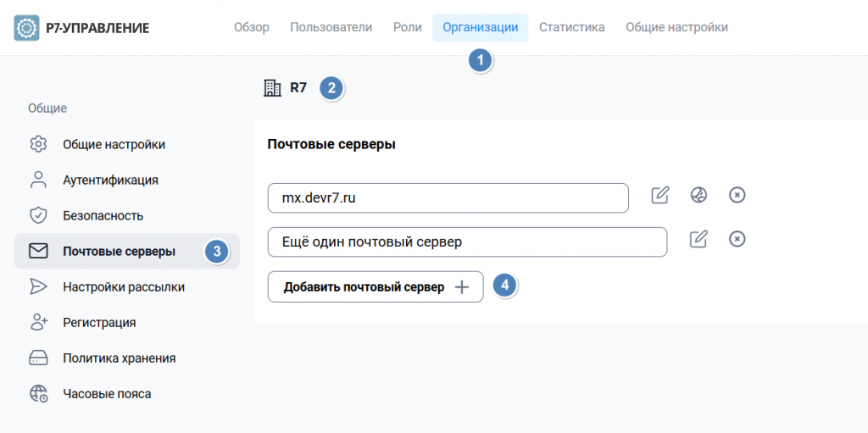The height and width of the screenshot is (433, 868).
Task: Select Регистрация in the sidebar
Action: [99, 322]
